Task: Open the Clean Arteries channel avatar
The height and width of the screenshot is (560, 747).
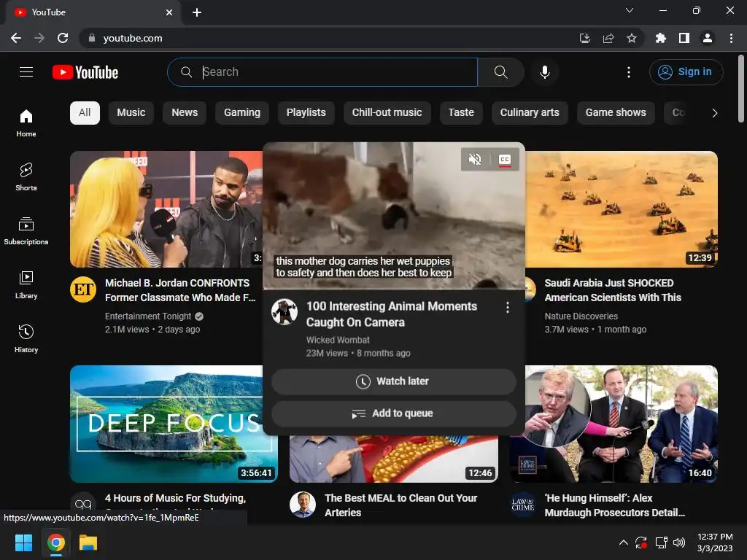Action: point(303,505)
